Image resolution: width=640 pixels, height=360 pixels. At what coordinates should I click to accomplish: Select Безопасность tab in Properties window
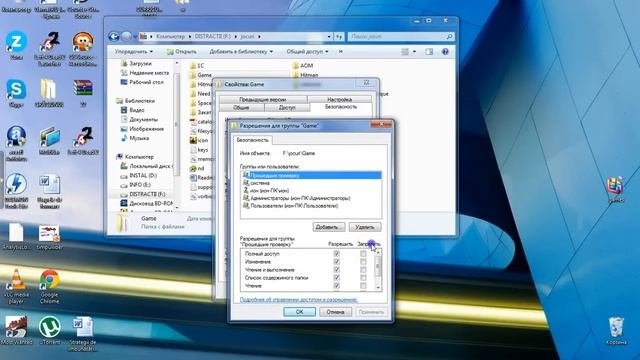click(x=341, y=107)
